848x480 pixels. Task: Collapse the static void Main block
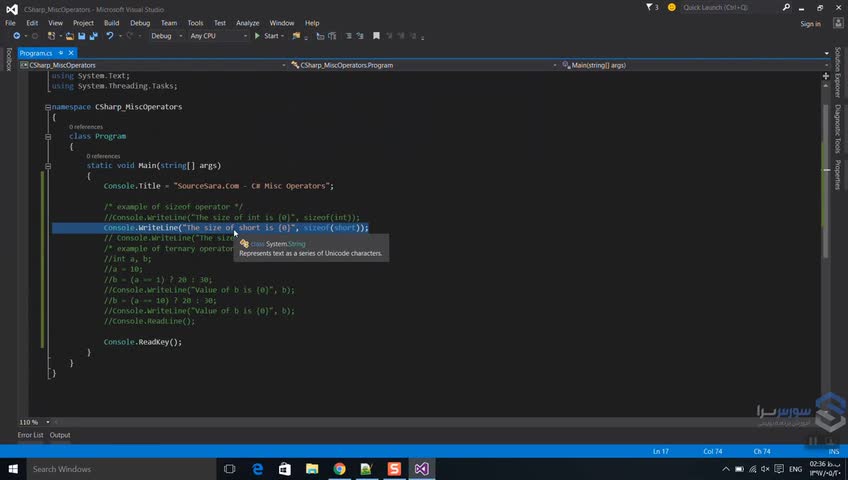[x=48, y=166]
